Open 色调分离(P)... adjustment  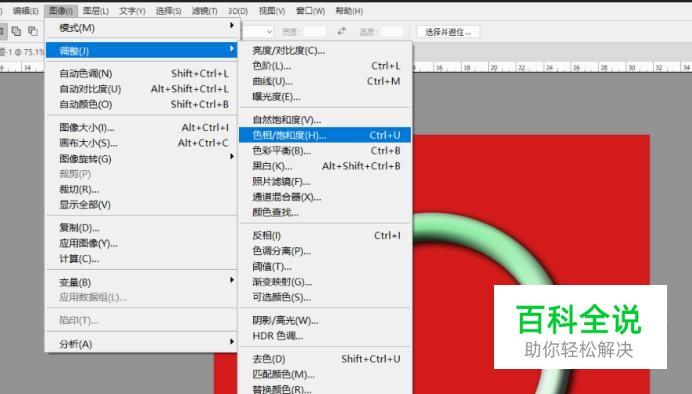click(x=325, y=251)
